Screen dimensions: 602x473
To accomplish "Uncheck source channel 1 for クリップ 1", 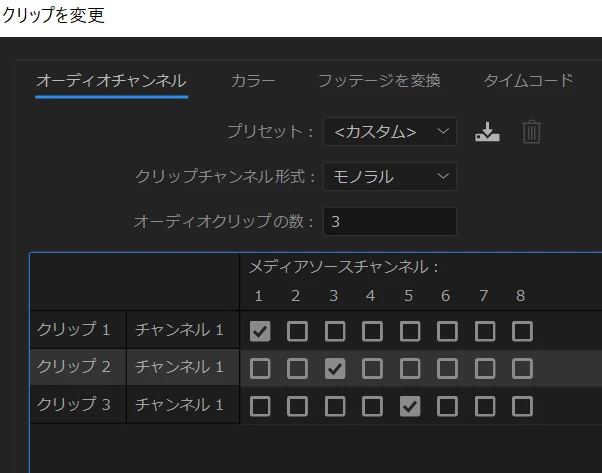I will pyautogui.click(x=260, y=331).
